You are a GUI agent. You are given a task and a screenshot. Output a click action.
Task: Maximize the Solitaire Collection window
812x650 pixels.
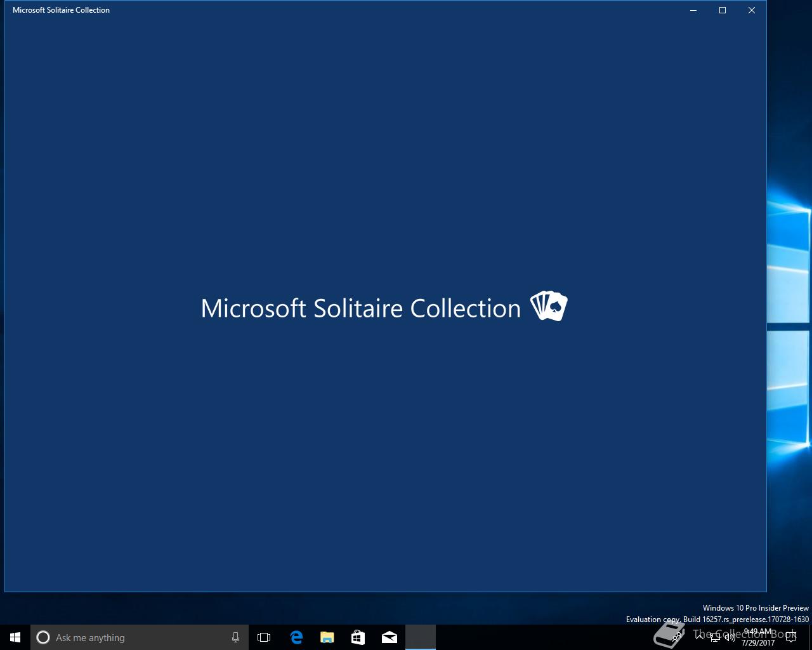tap(723, 10)
